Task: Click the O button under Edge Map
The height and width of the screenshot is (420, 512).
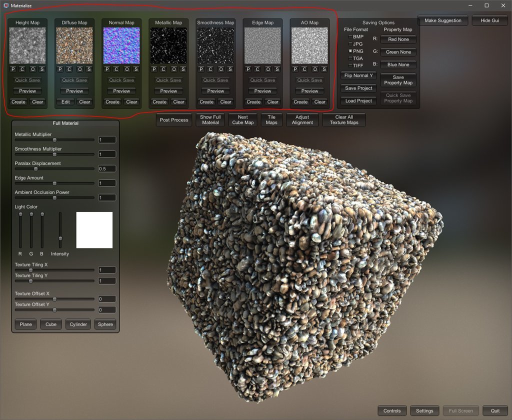Action: [x=268, y=69]
